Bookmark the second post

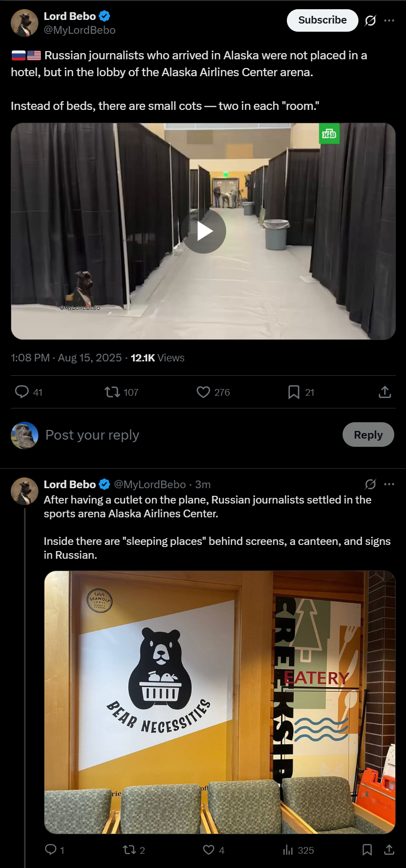pos(367,850)
